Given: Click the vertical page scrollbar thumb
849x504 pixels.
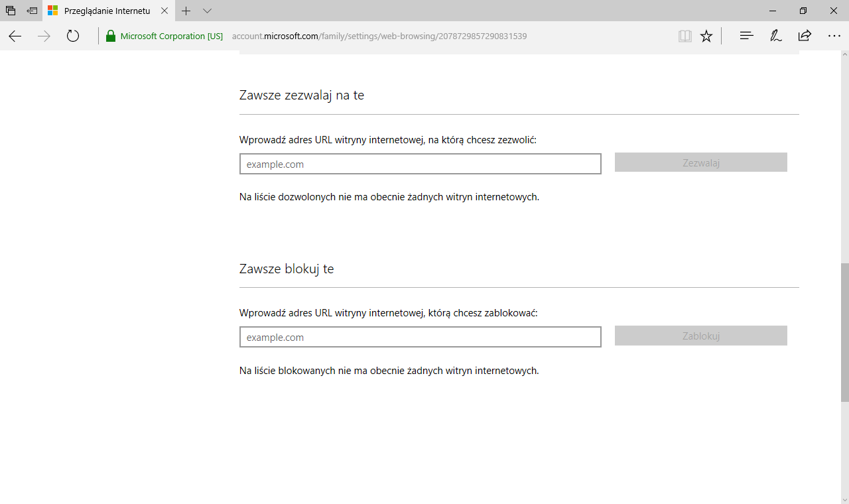Looking at the screenshot, I should (844, 332).
